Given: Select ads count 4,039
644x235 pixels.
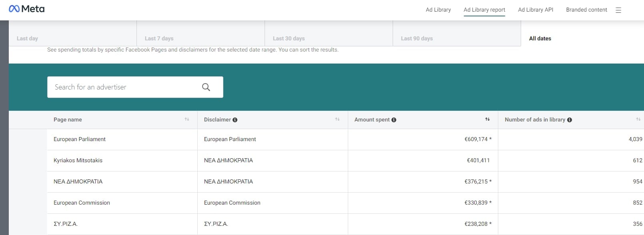Looking at the screenshot, I should tap(636, 139).
